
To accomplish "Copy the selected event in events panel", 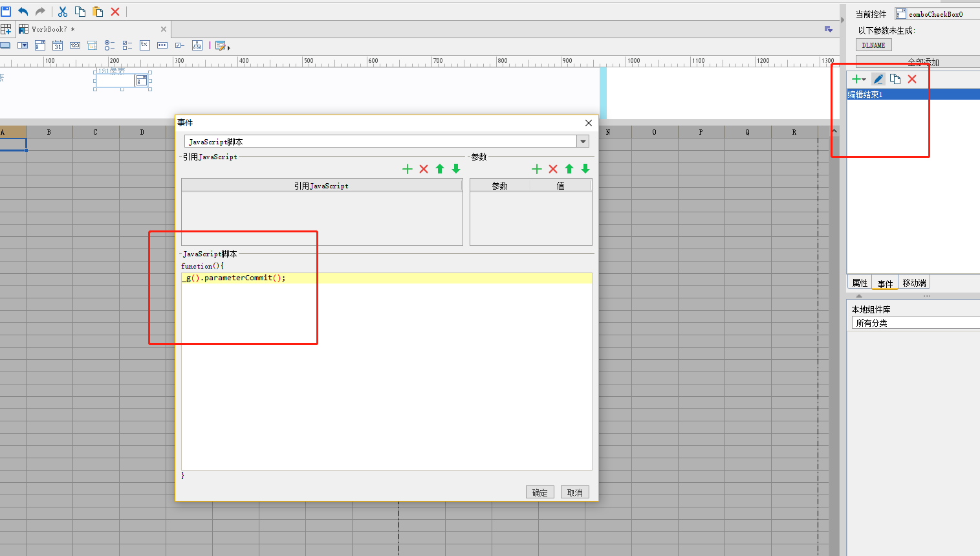I will pyautogui.click(x=895, y=79).
